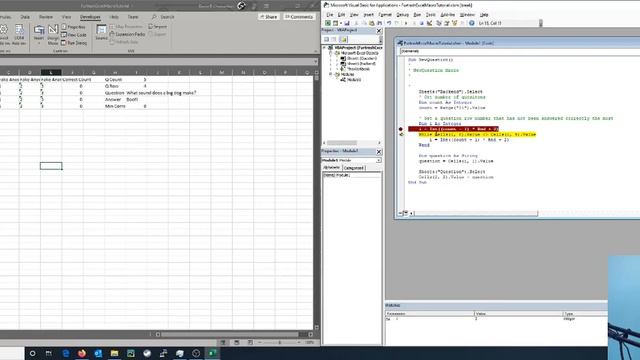
Task: Open Object Browser from VBA toolbar icon
Action: (454, 23)
